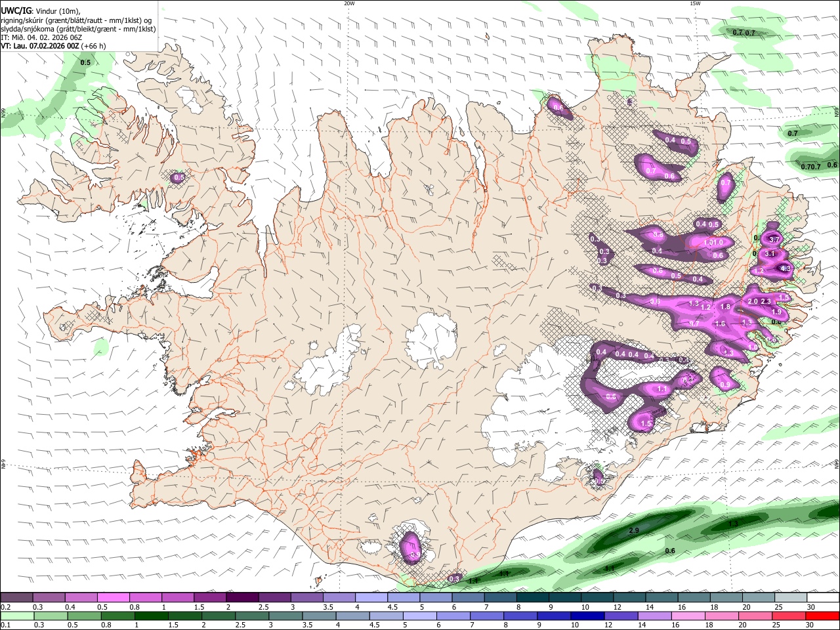Click the dark blue swatch above 10 in lower legend
Image resolution: width=840 pixels, height=630 pixels.
coord(587,616)
